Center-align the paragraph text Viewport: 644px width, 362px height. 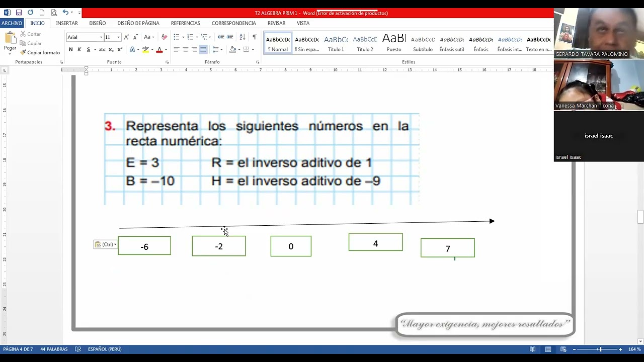186,49
